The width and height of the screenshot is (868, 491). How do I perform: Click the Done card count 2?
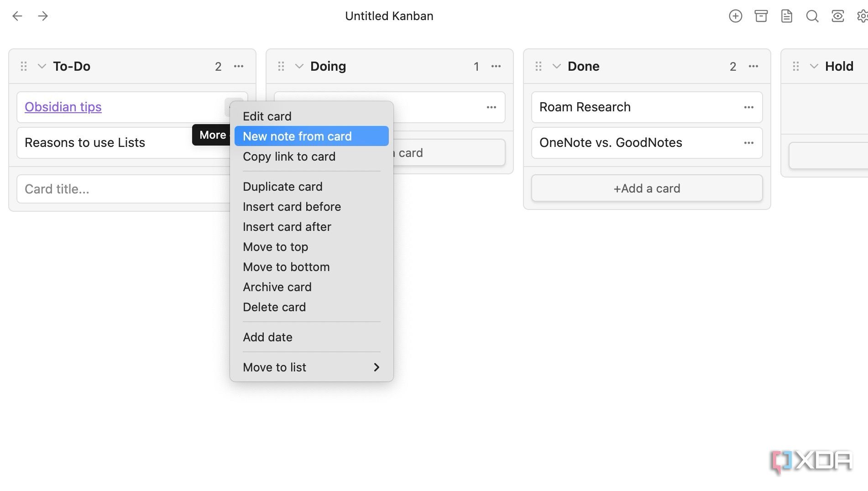tap(733, 67)
